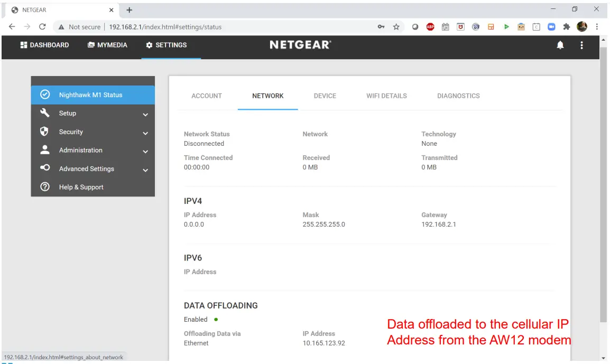
Task: Click the Advanced Settings key icon
Action: tap(45, 169)
